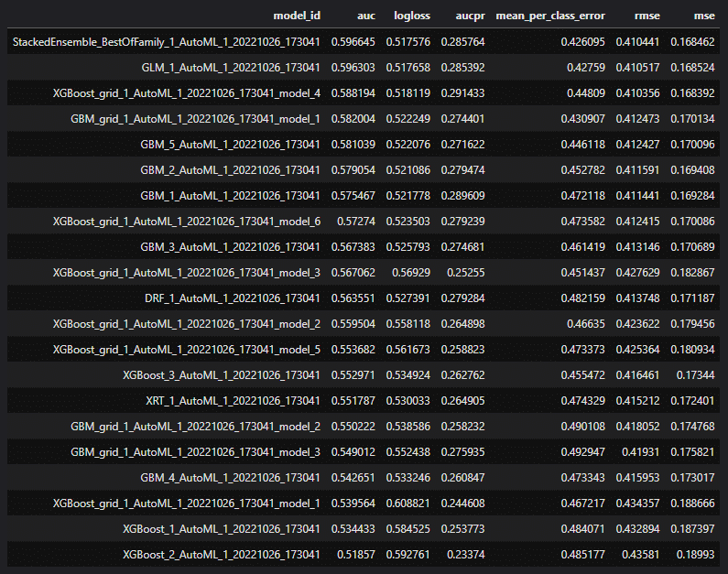Select XGBoost_grid_1 model_6 model id
This screenshot has width=728, height=574.
187,222
